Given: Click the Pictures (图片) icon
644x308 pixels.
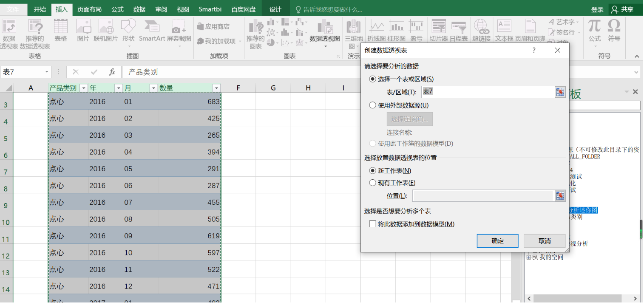Looking at the screenshot, I should pos(83,31).
